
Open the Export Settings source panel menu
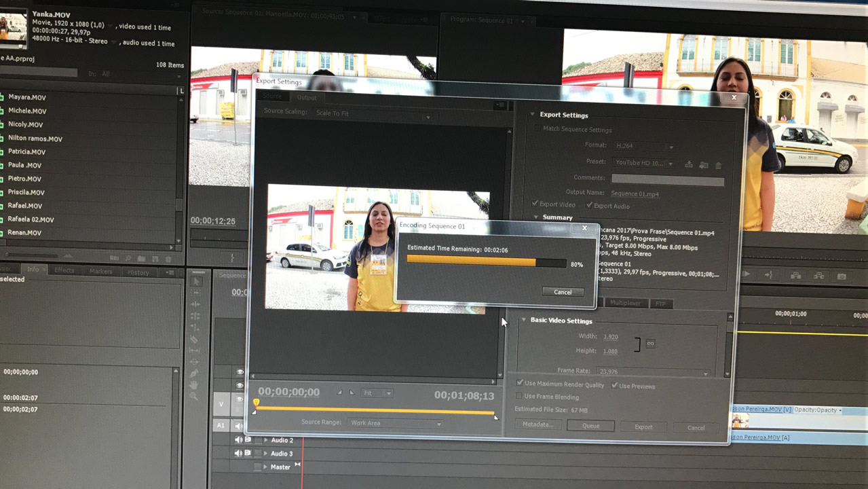(500, 105)
